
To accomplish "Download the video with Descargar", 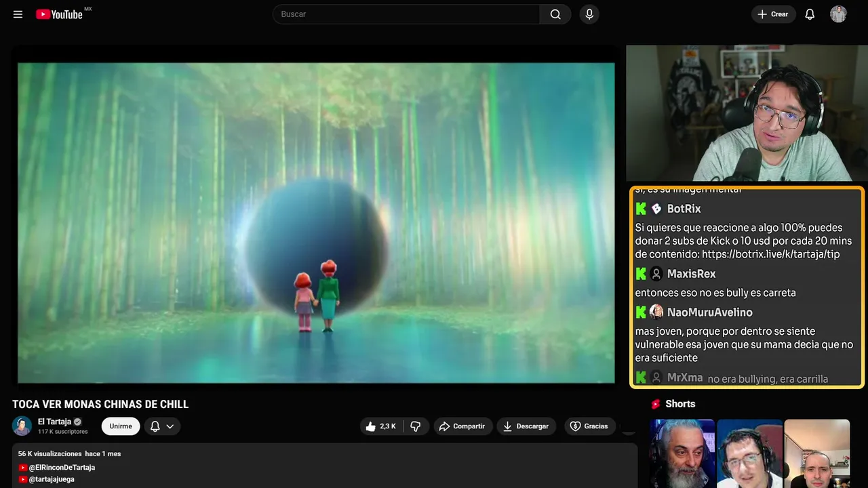I will [526, 426].
